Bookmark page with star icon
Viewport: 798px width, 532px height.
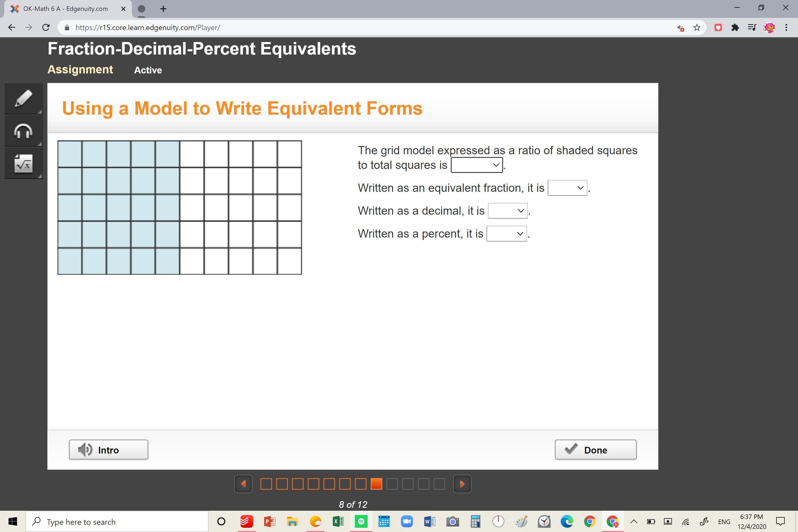point(697,27)
